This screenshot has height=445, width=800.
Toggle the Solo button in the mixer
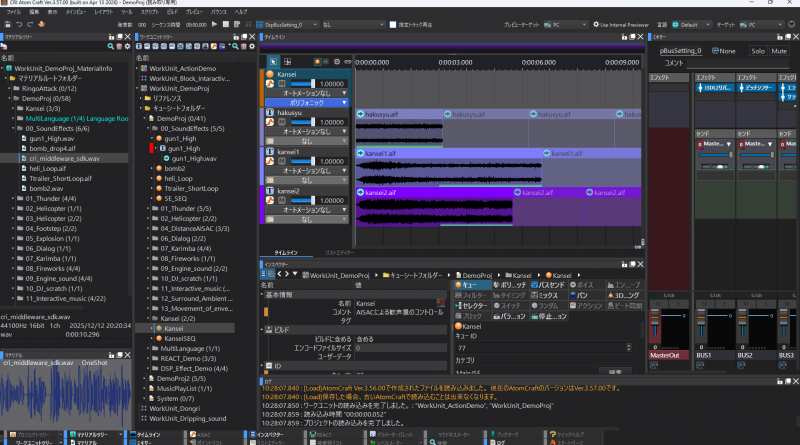click(x=758, y=51)
